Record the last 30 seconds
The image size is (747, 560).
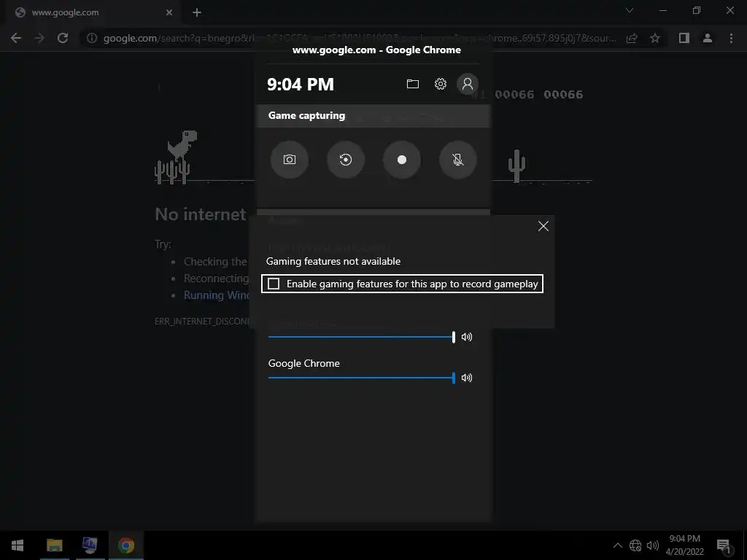tap(346, 160)
